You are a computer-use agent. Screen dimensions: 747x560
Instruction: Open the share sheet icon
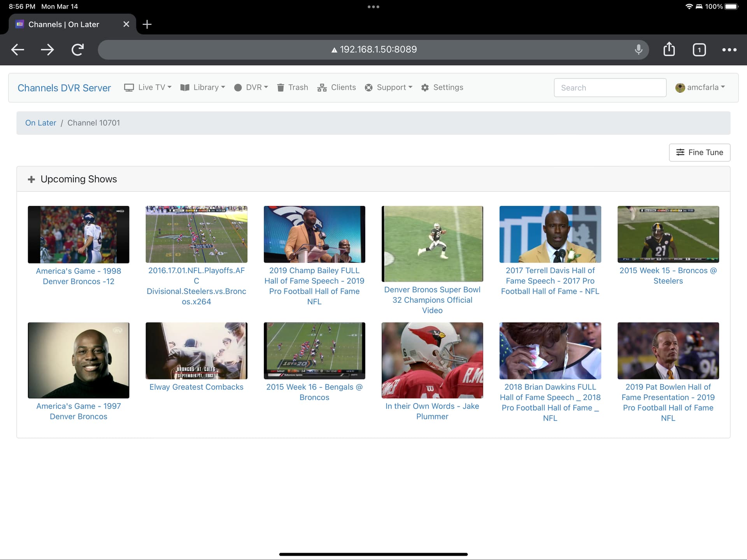point(669,49)
